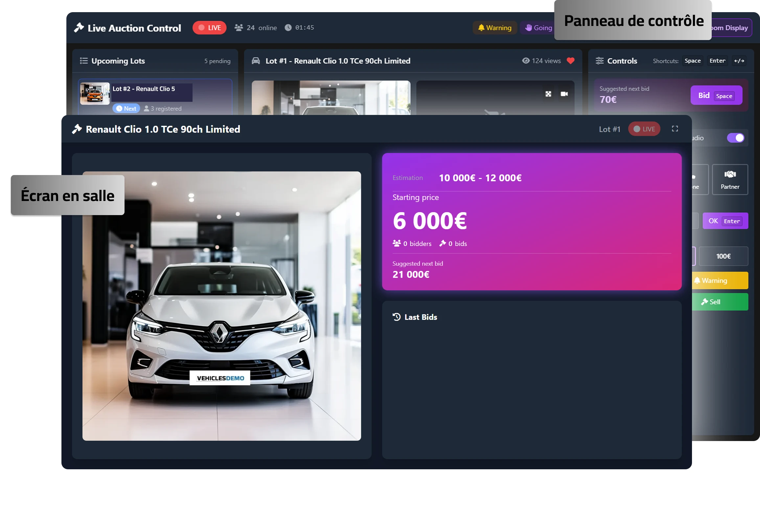The image size is (760, 532).
Task: Click the fullscreen icon in room display header
Action: [675, 129]
